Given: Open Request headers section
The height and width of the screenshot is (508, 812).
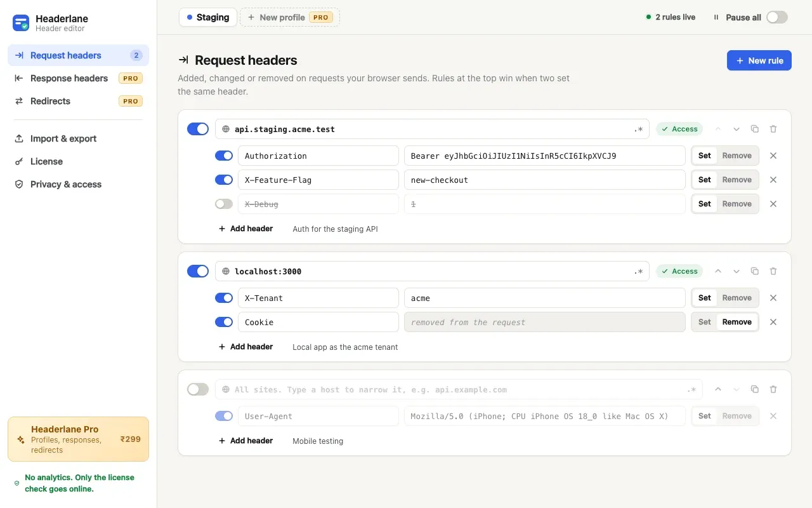Looking at the screenshot, I should click(x=78, y=55).
